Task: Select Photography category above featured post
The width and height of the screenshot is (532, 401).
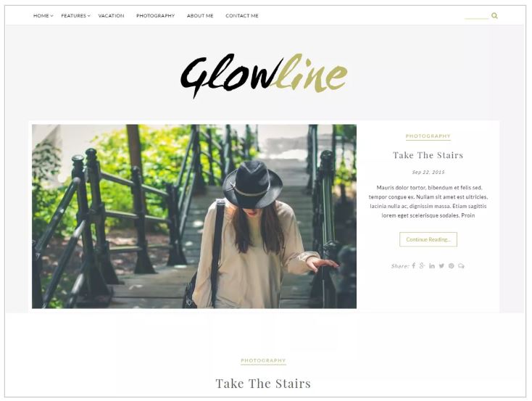Action: (x=428, y=136)
